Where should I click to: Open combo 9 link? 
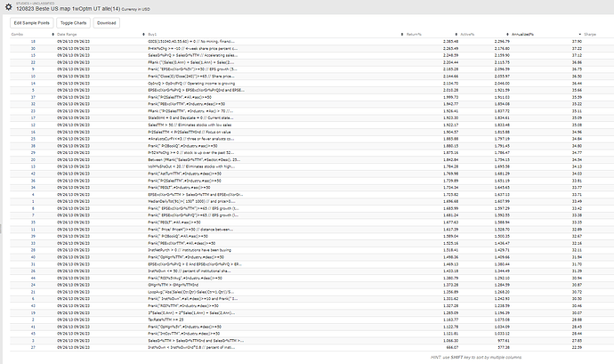pos(33,69)
